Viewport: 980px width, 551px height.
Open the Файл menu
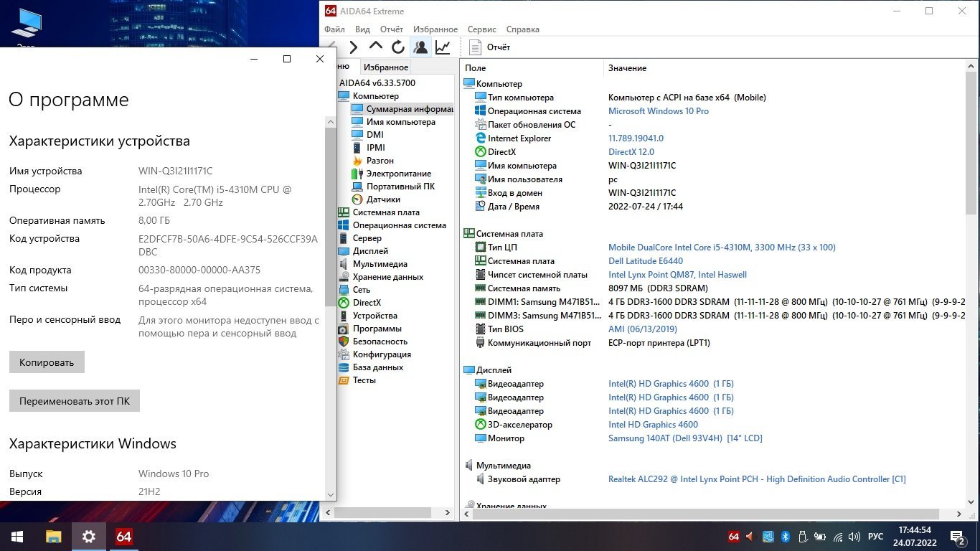click(x=334, y=29)
